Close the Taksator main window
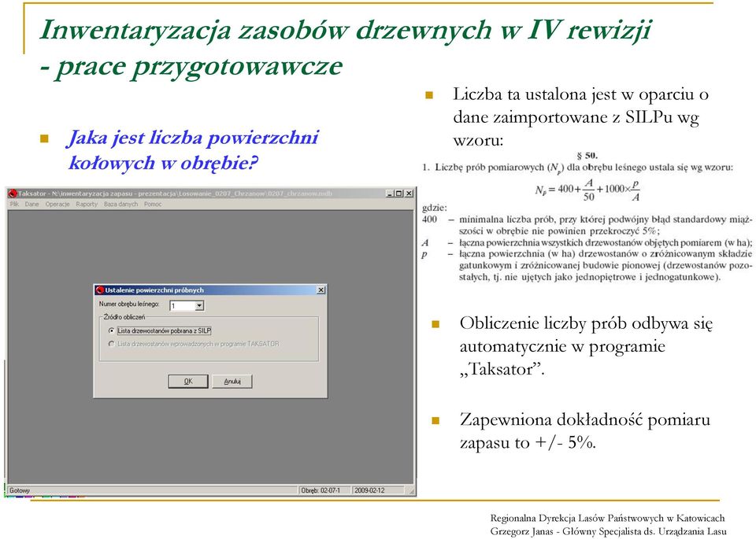The width and height of the screenshot is (756, 539). (x=409, y=193)
